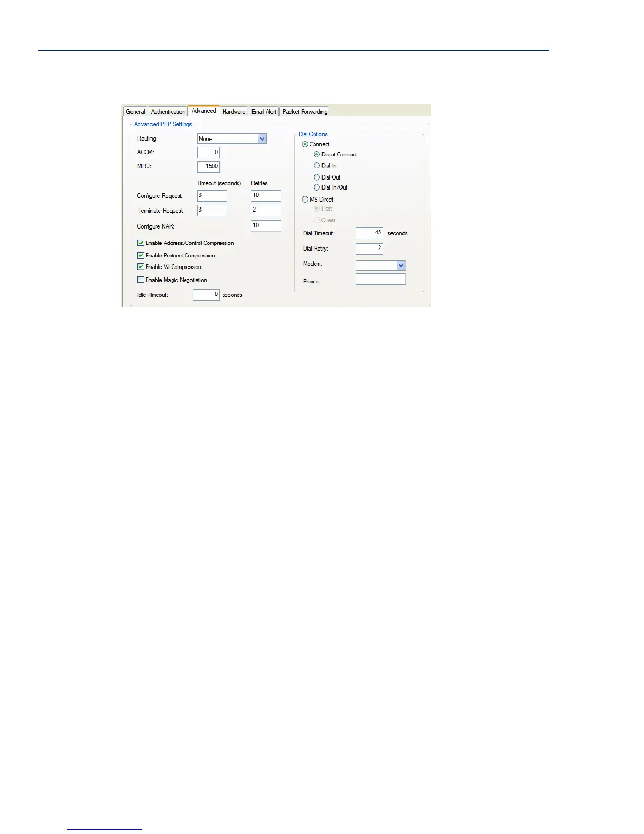Select the MS Direct radio button
The height and width of the screenshot is (834, 644).
click(x=305, y=200)
